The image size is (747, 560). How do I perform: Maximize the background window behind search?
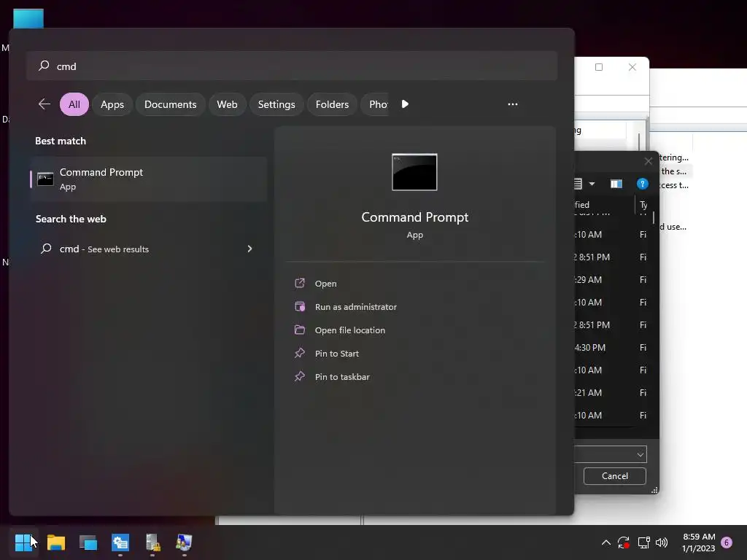tap(599, 67)
